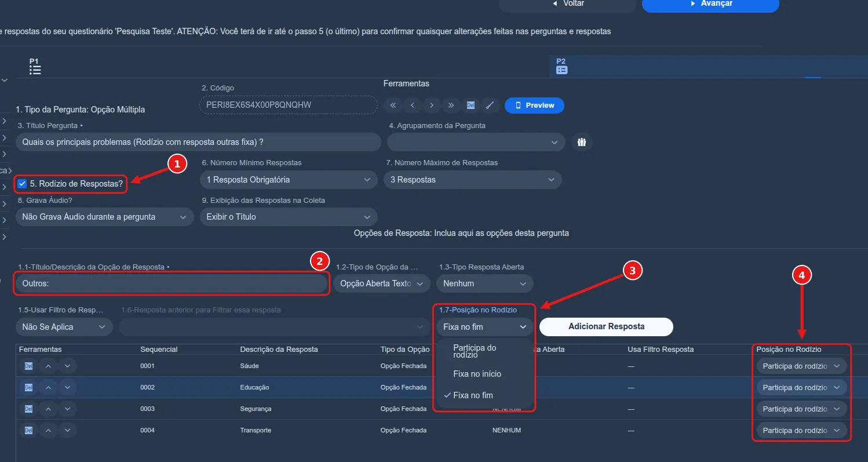The width and height of the screenshot is (868, 462).
Task: Choose the checked 'Fixa no fim' option
Action: click(484, 395)
